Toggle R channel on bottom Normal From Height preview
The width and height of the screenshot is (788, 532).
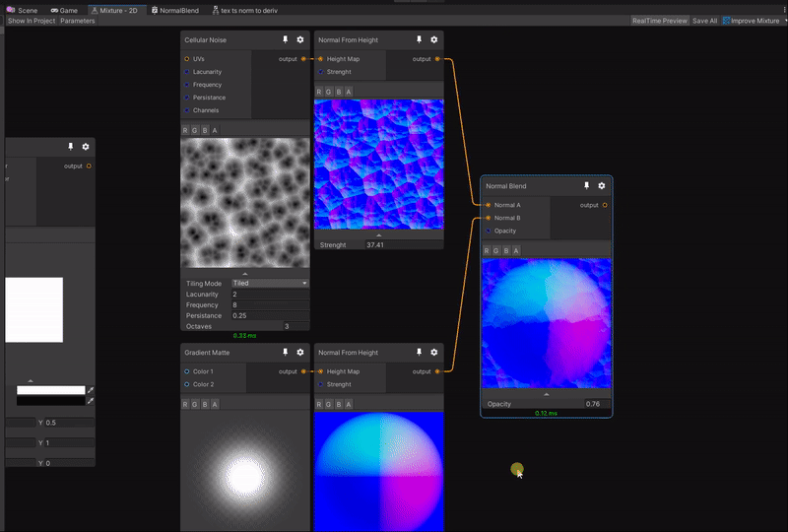(318, 404)
